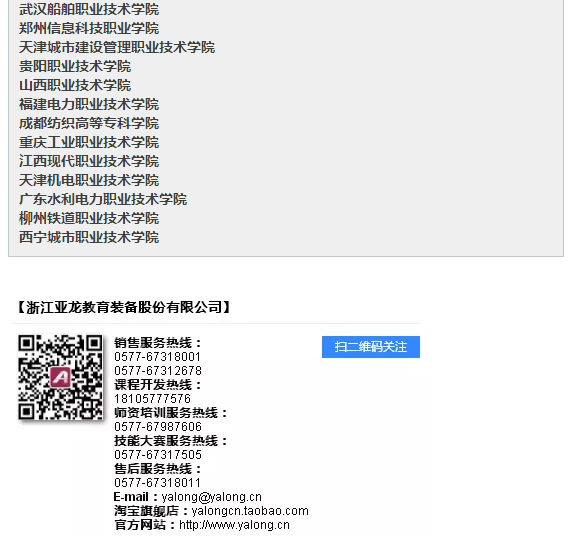Click the 扫二维码关注 blue button
Image resolution: width=571 pixels, height=542 pixels.
click(371, 347)
